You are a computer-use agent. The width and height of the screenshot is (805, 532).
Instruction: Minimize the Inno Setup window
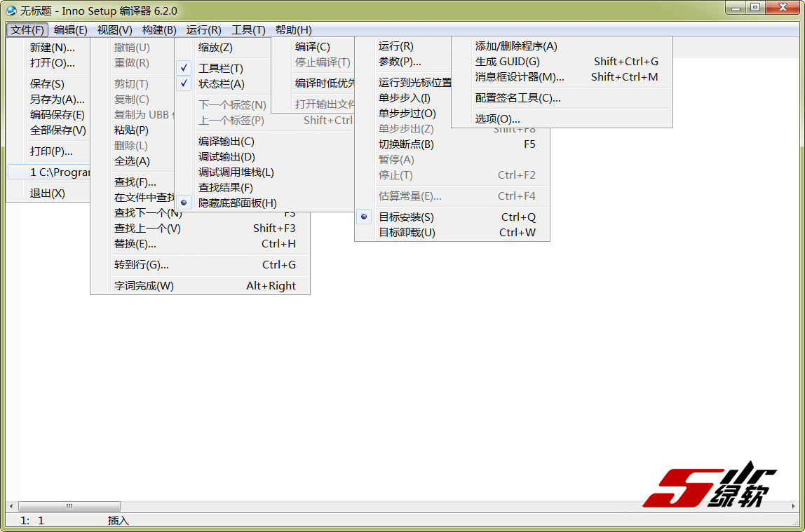coord(736,8)
